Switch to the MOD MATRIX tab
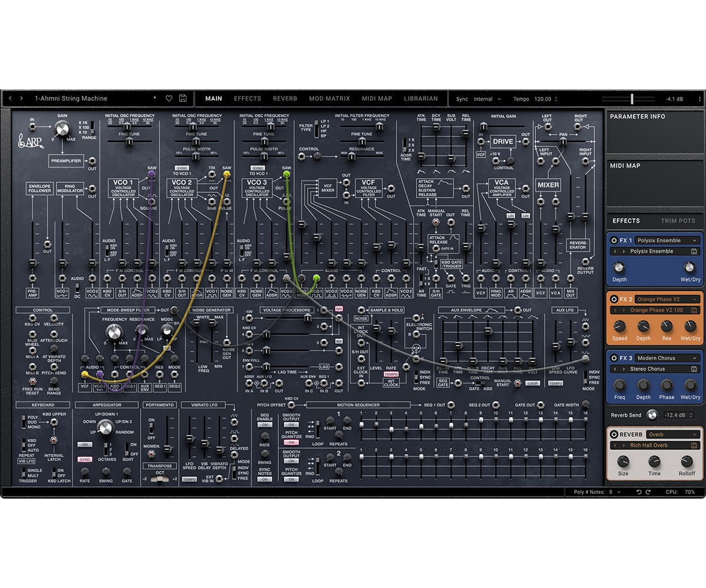Viewport: 706px width, 588px height. pos(329,98)
